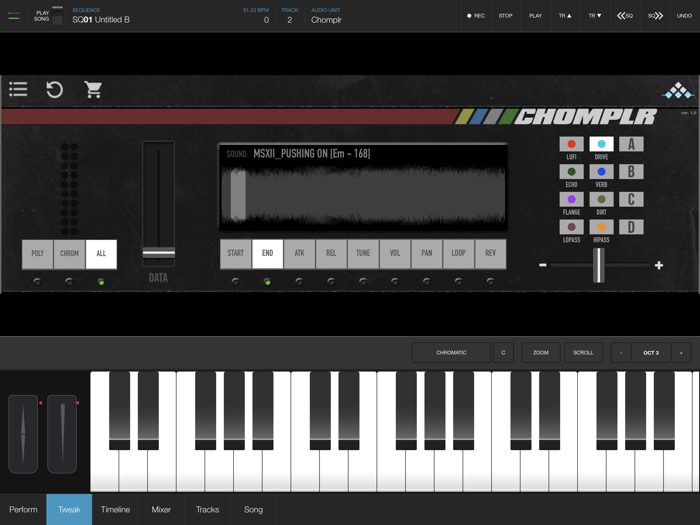This screenshot has width=700, height=525.
Task: Select the REV parameter button
Action: click(490, 254)
